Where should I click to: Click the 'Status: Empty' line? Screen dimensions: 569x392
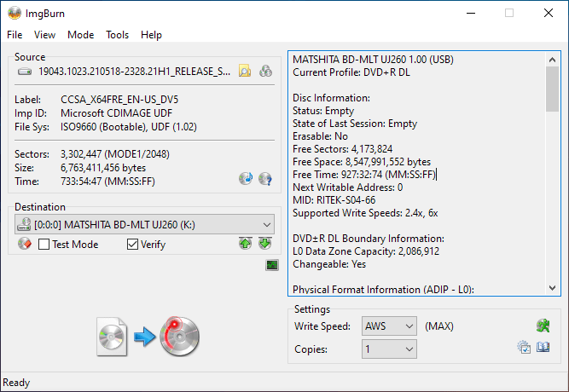[x=323, y=111]
